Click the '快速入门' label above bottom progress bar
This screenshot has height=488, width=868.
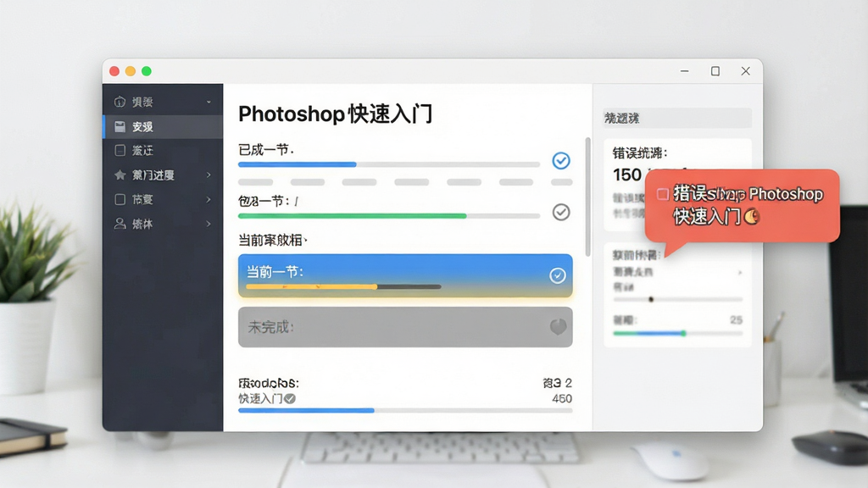[x=260, y=398]
